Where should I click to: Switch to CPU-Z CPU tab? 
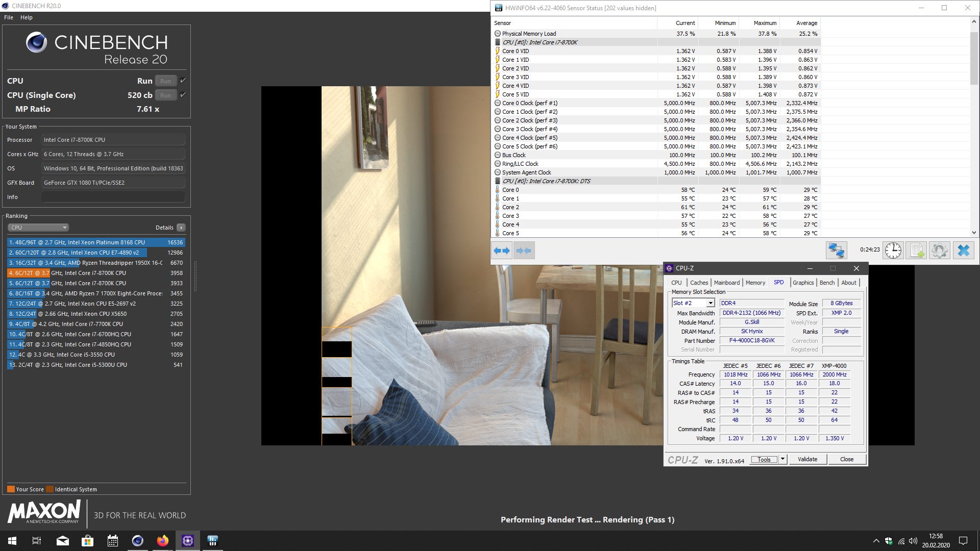[676, 283]
